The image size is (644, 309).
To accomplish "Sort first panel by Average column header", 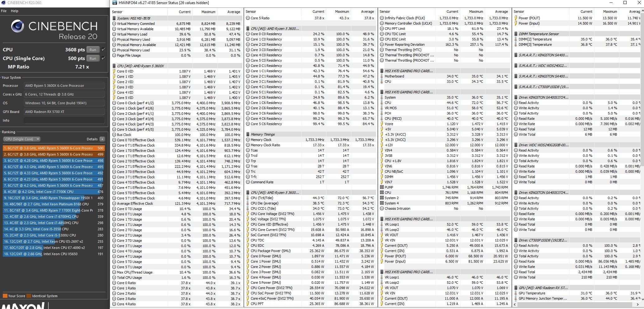I will [x=229, y=12].
